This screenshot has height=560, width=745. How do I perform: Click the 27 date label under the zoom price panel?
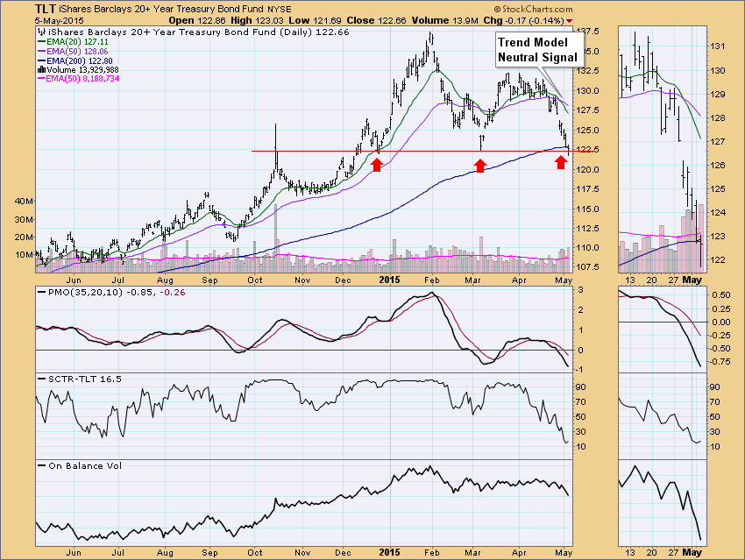click(673, 280)
